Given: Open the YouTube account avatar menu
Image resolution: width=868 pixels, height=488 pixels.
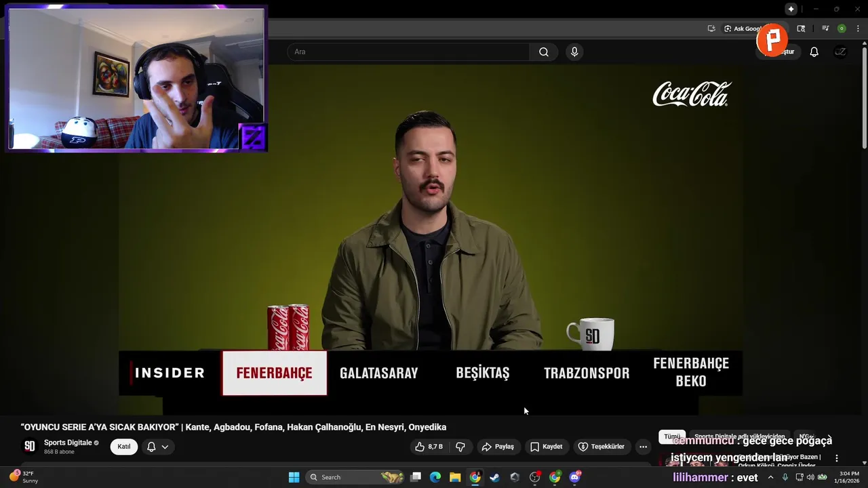Looking at the screenshot, I should (x=840, y=52).
